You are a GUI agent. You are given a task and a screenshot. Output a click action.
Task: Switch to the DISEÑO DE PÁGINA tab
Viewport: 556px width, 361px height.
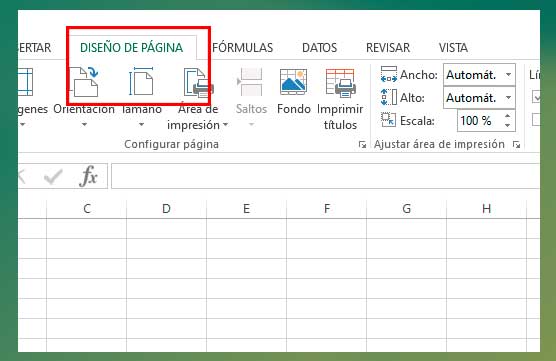pyautogui.click(x=132, y=48)
